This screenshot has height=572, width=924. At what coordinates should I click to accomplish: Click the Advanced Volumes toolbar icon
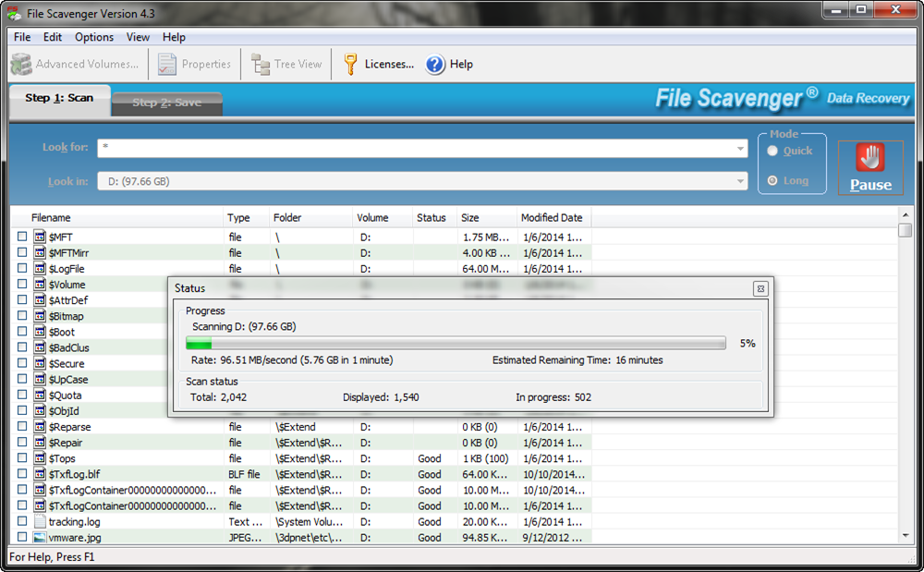(21, 64)
